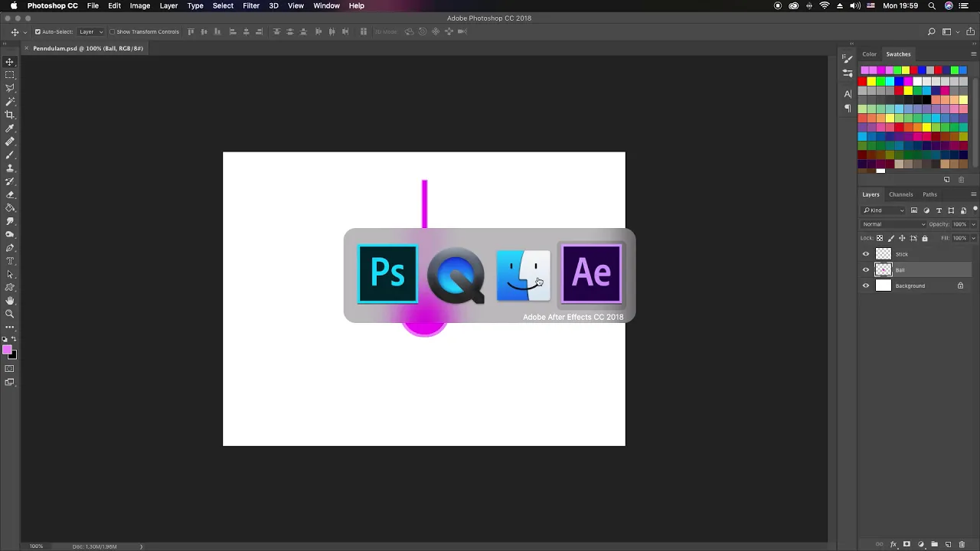Screen dimensions: 980x551
Task: Select the Magic Wand tool
Action: (10, 101)
